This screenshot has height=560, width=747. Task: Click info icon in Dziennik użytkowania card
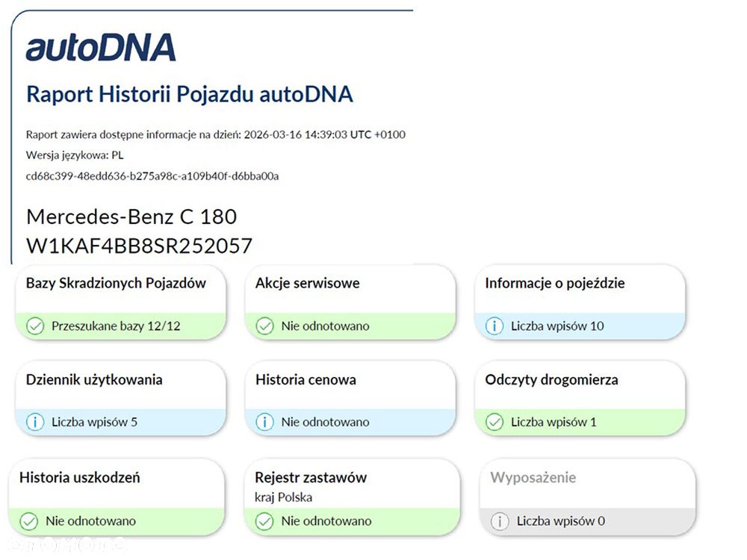(x=35, y=422)
